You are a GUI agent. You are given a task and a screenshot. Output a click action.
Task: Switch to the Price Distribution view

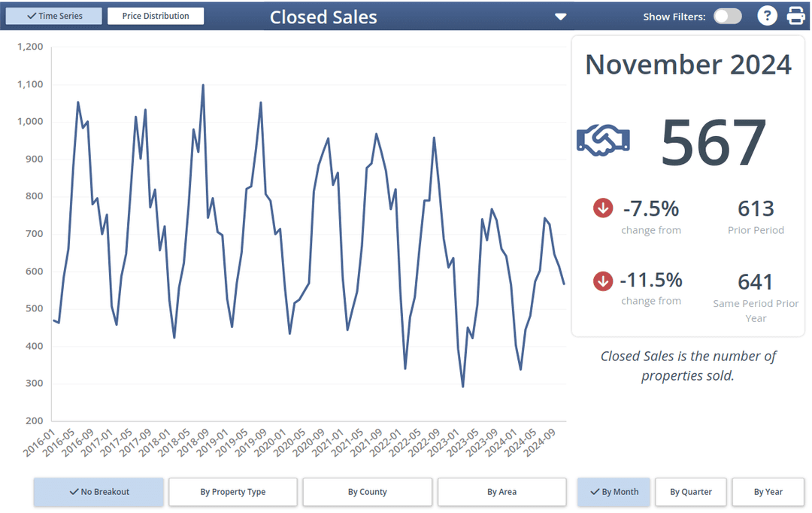tap(156, 16)
